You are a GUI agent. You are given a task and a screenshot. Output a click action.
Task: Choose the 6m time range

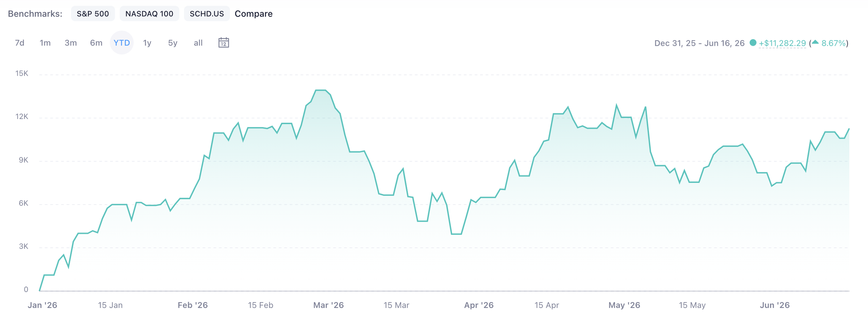pyautogui.click(x=96, y=43)
